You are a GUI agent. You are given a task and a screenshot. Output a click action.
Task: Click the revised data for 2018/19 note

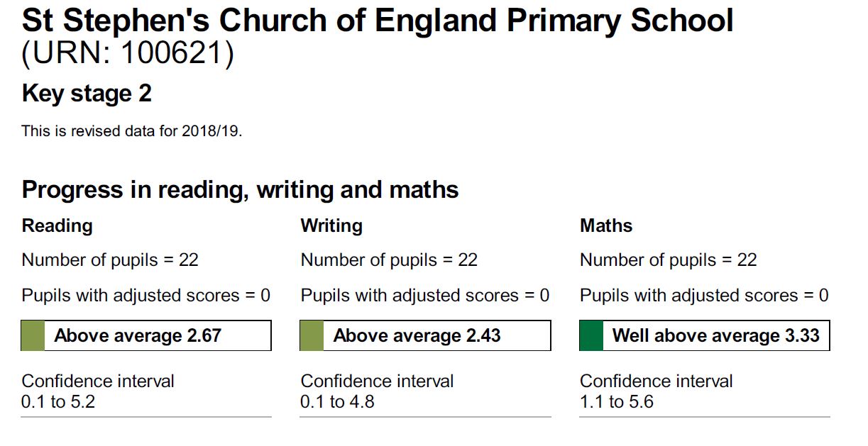tap(132, 131)
